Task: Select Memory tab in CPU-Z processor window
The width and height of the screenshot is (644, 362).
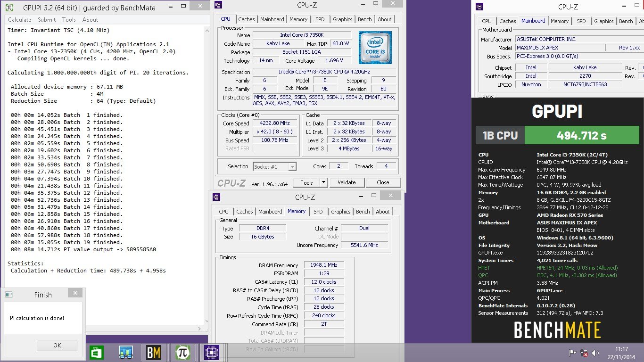Action: tap(298, 19)
